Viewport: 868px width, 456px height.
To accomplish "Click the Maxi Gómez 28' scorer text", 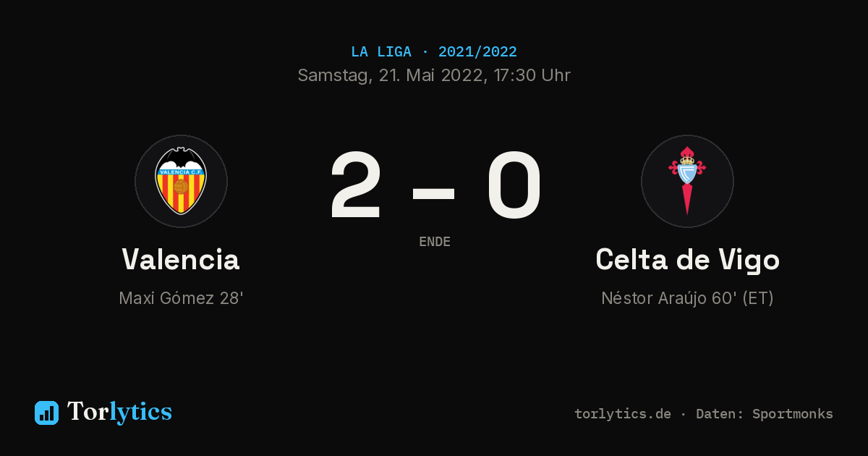I will point(181,298).
